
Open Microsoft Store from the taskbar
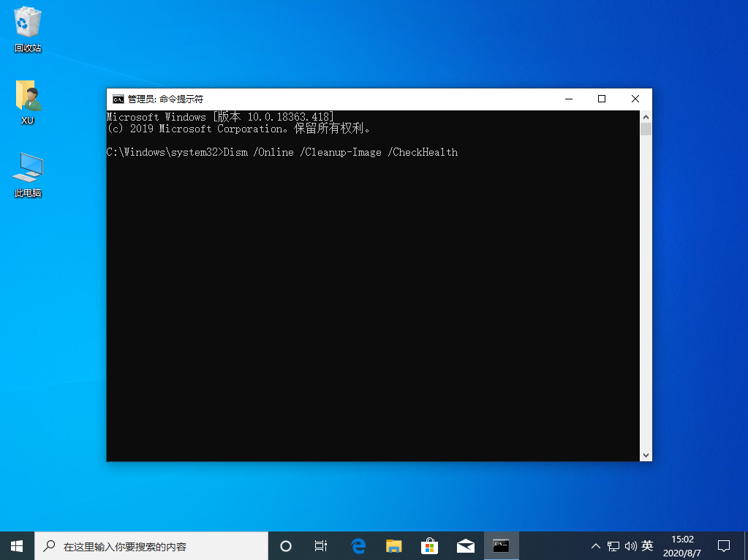coord(429,545)
